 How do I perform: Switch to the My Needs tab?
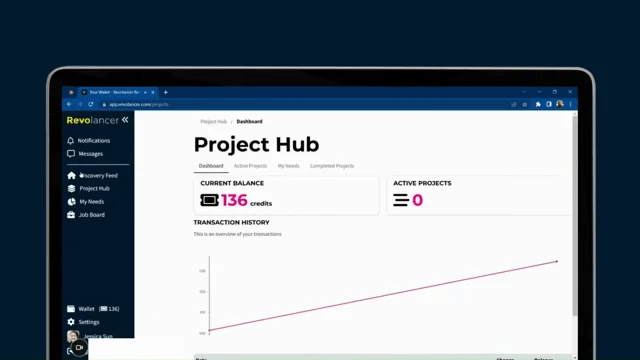pyautogui.click(x=289, y=166)
